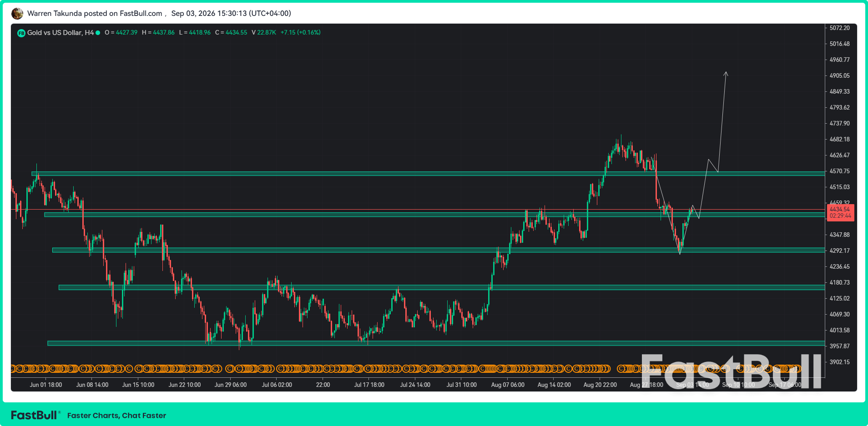Screen dimensions: 868x426
Task: Click time axis label Aug 14 02:00
Action: pyautogui.click(x=554, y=385)
